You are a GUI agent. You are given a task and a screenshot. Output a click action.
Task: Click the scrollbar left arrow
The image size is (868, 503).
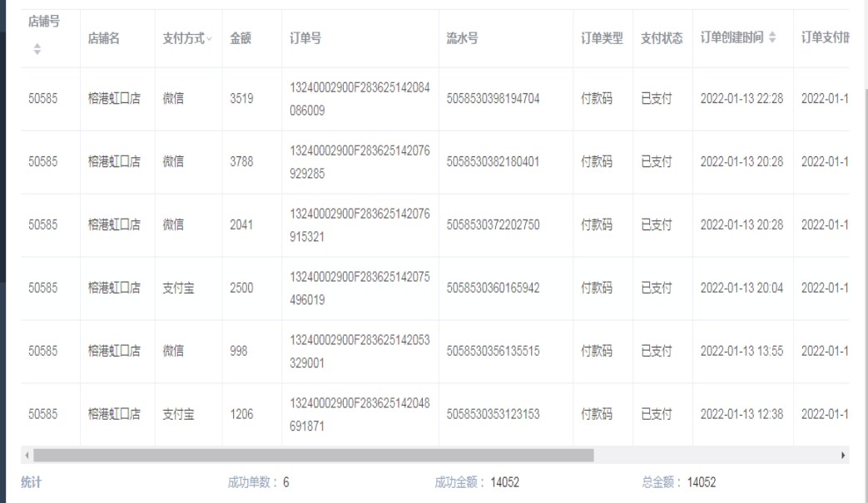coord(27,456)
